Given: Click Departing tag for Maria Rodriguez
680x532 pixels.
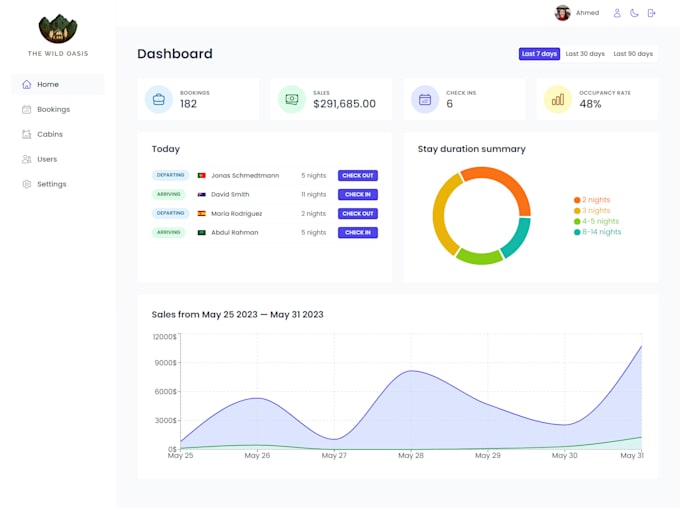Looking at the screenshot, I should coord(170,213).
